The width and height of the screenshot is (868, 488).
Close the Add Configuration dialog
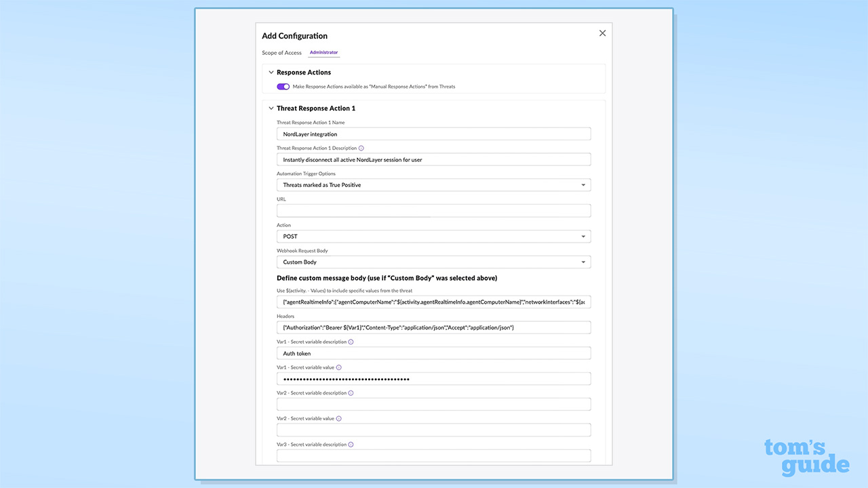point(602,33)
